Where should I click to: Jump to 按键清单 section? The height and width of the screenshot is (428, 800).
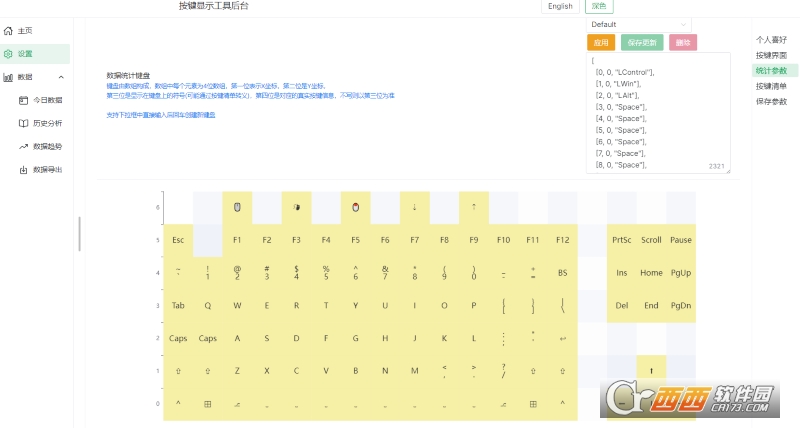771,86
